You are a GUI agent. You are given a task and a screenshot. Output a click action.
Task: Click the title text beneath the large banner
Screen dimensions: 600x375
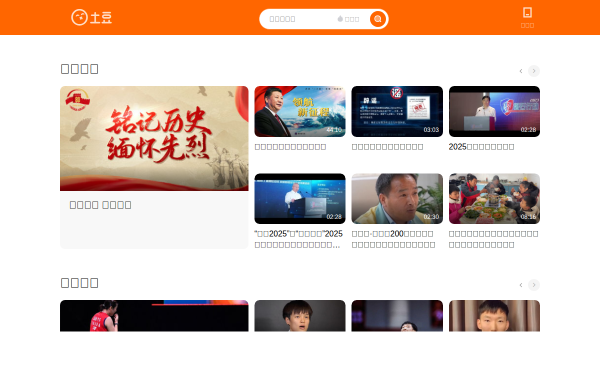[x=101, y=205]
